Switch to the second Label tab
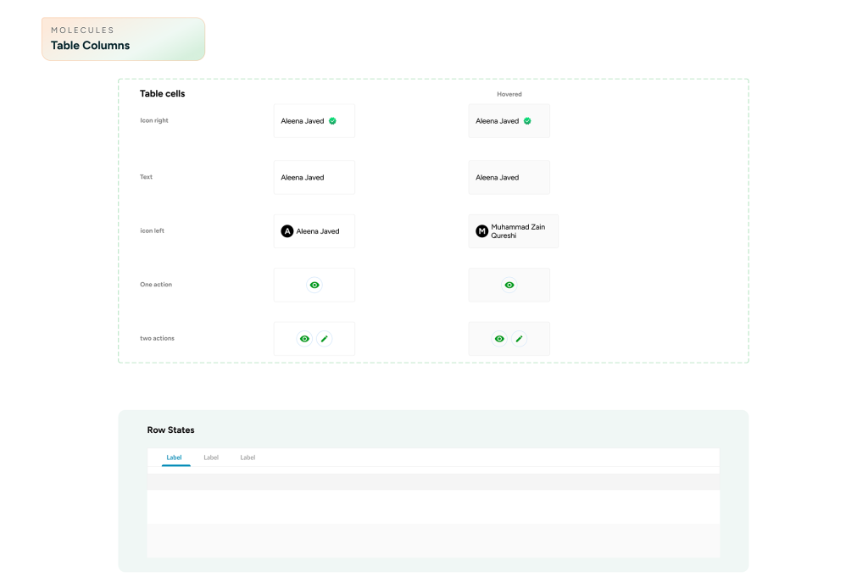This screenshot has width=868, height=588. coord(211,458)
